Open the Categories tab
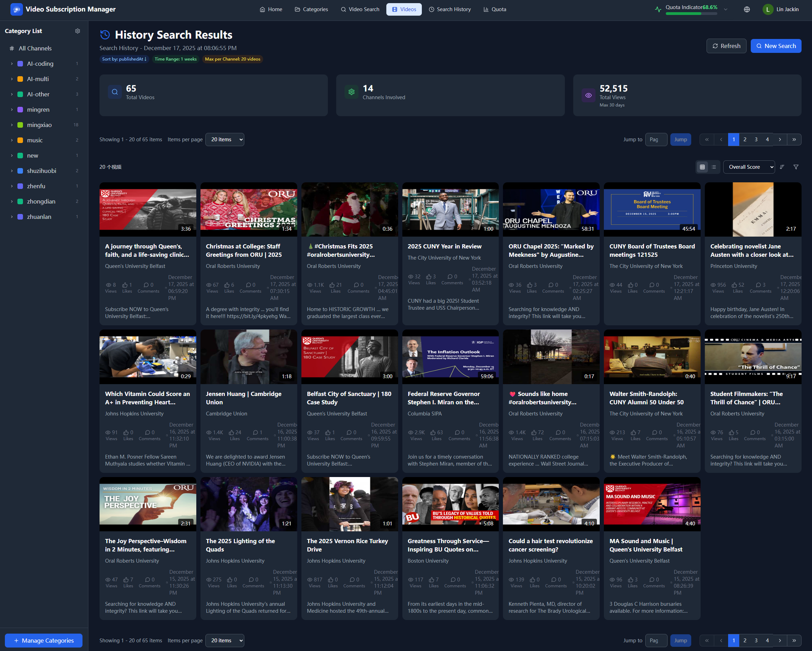Screen dimensions: 812x651 pyautogui.click(x=312, y=9)
